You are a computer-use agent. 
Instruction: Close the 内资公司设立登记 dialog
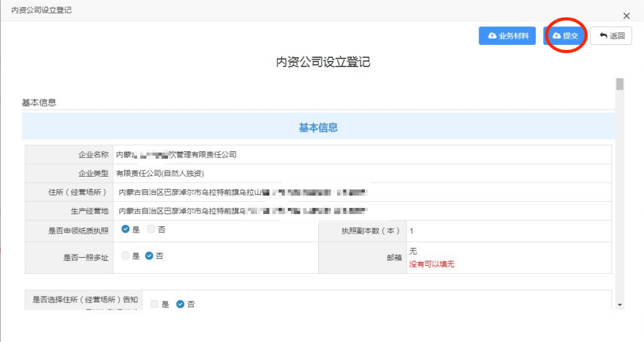pyautogui.click(x=626, y=16)
